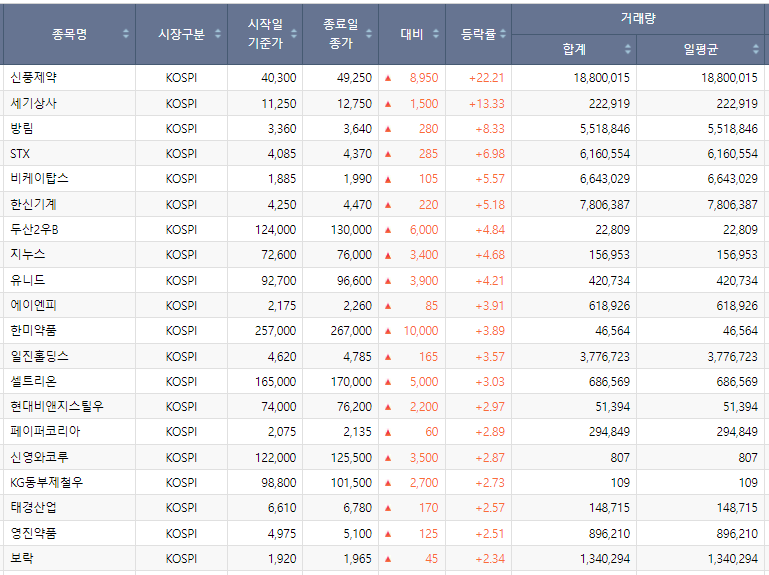Sort by 종목명 column arrows

pos(126,34)
